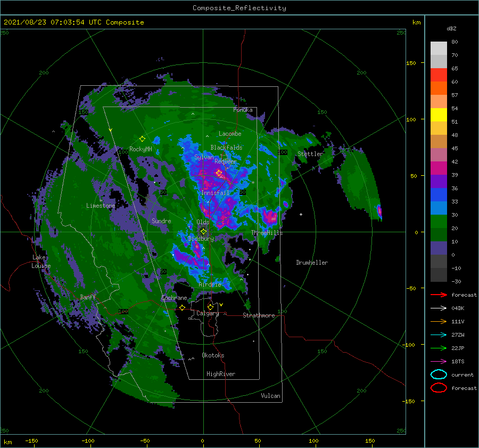479x448 pixels.
Task: Pick the red swatch between 65 and 60 dBZ
Action: [439, 75]
